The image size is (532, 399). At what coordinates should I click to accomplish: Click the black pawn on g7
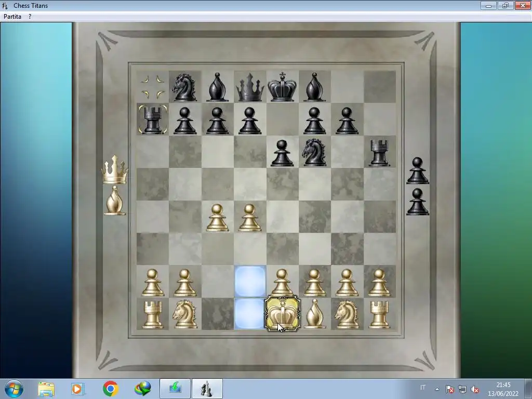(x=347, y=121)
